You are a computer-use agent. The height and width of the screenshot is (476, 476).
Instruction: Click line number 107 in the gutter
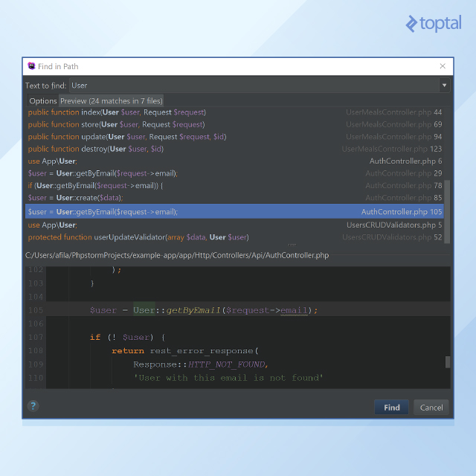[36, 337]
